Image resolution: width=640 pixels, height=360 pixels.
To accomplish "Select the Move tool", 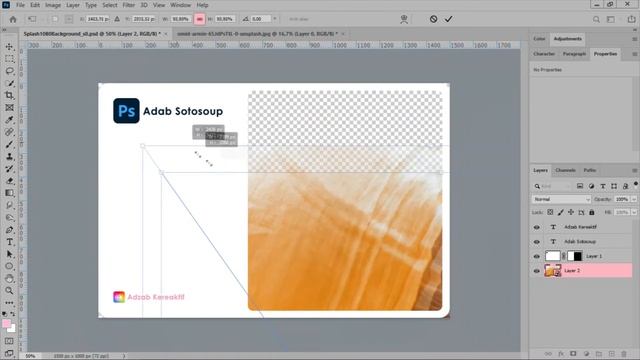I will click(9, 47).
